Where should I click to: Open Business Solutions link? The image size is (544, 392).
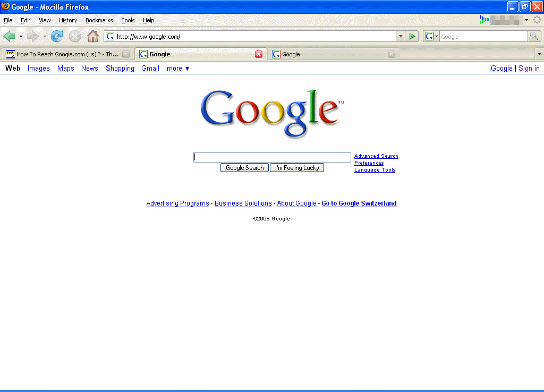coord(243,203)
